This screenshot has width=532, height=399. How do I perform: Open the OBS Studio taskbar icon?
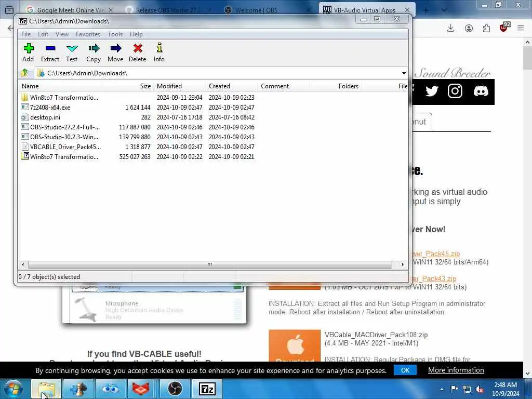click(x=175, y=389)
